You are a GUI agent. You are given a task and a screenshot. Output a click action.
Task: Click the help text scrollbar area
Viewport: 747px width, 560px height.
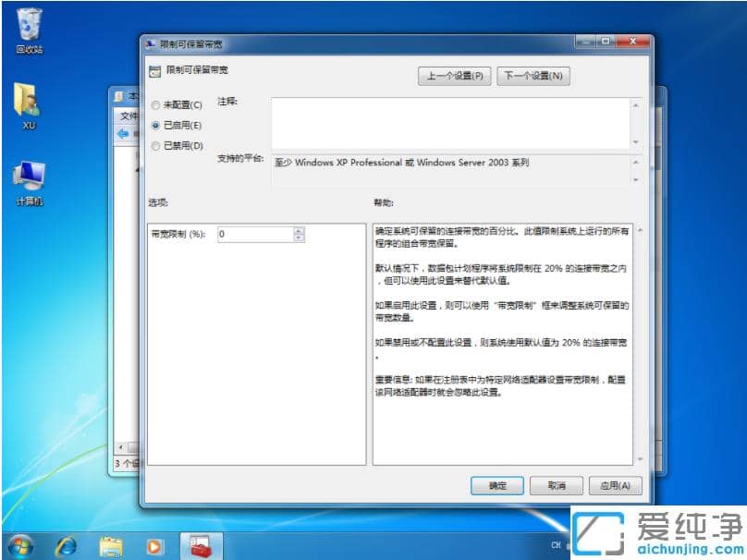pos(636,342)
